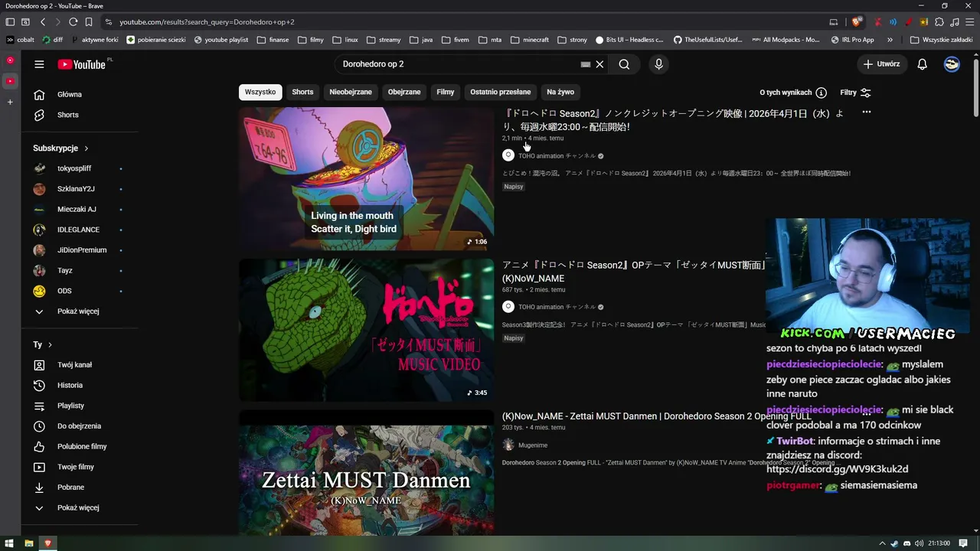Open the JiDionPremium subscription channel
Viewport: 980px width, 551px height.
[x=80, y=250]
